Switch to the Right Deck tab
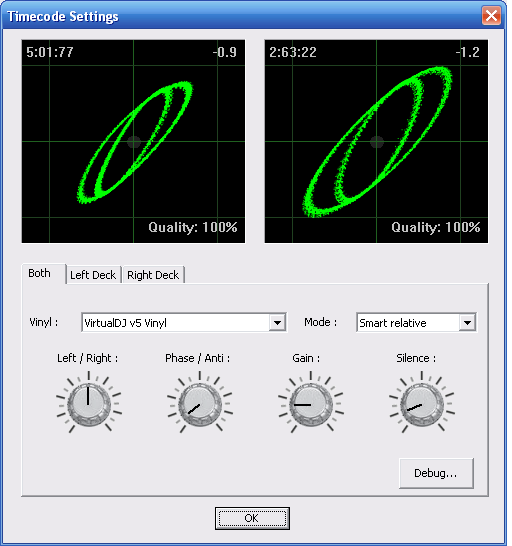 pyautogui.click(x=153, y=275)
